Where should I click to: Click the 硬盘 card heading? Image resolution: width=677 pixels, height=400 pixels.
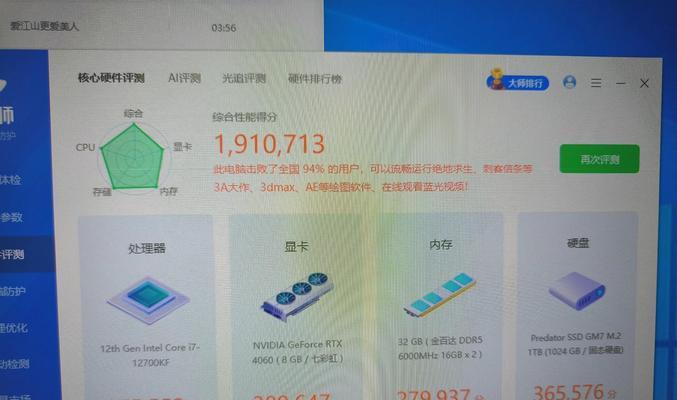(x=578, y=243)
